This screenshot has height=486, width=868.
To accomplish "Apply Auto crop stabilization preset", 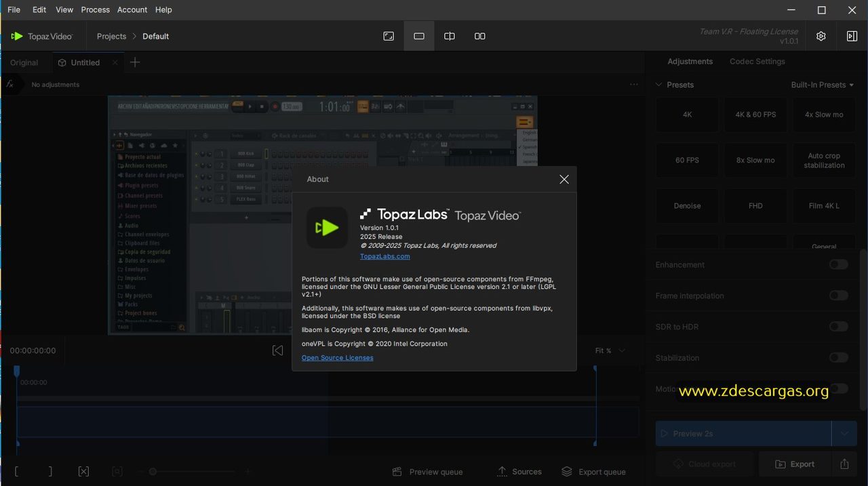I will pyautogui.click(x=824, y=160).
